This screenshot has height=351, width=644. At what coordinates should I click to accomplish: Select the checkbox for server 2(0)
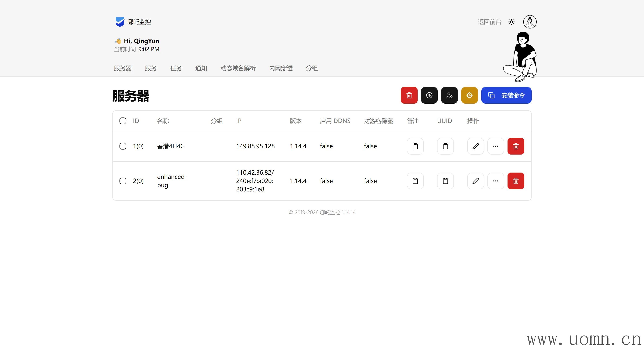tap(123, 181)
